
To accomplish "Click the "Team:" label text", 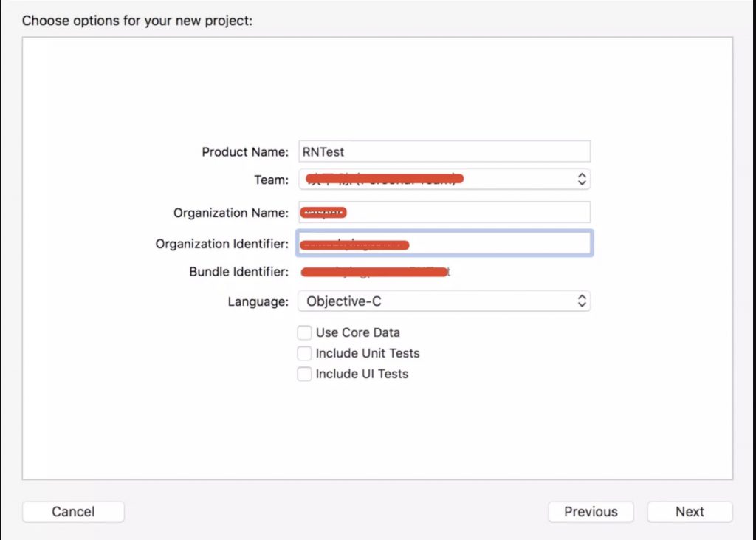I will pos(271,180).
